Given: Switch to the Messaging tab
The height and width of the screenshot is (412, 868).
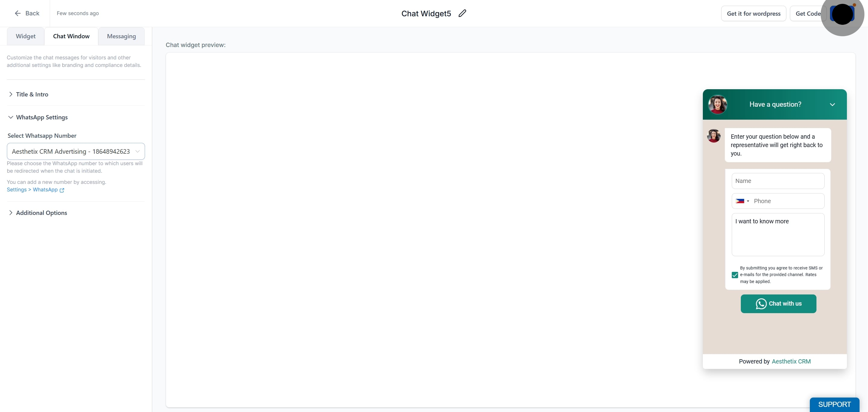Looking at the screenshot, I should click(x=121, y=36).
